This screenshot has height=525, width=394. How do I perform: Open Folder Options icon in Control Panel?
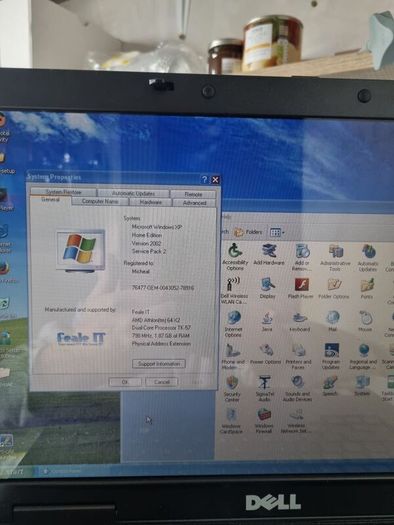click(333, 288)
